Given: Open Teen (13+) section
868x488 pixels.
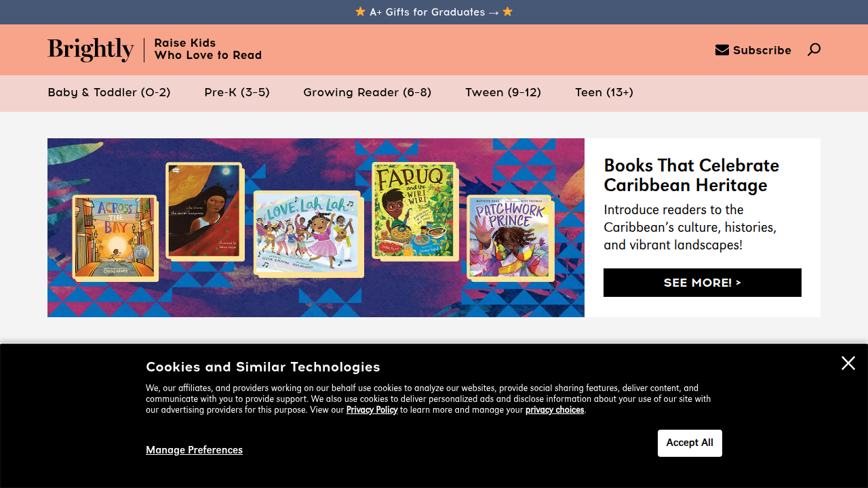Looking at the screenshot, I should [604, 92].
